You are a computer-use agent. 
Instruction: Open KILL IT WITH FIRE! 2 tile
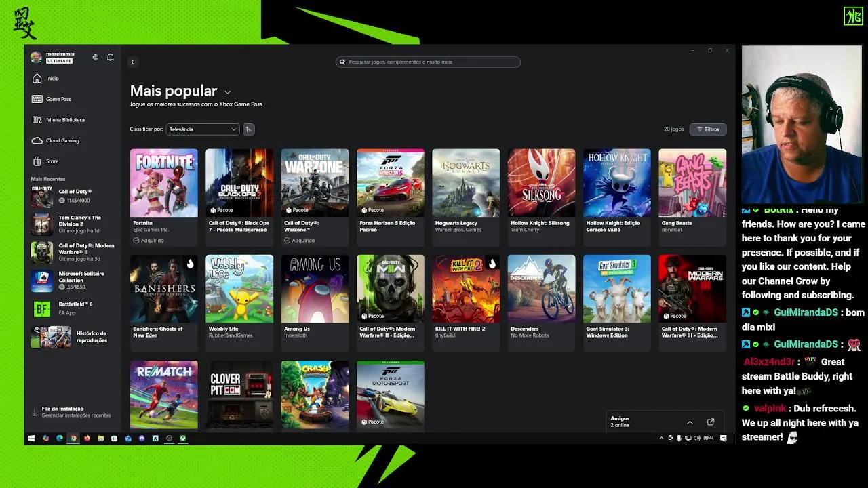466,302
